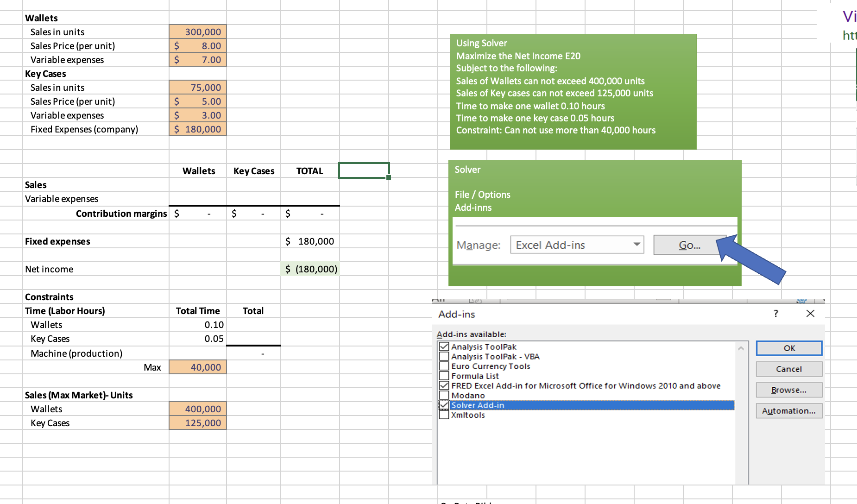
Task: Click the help question mark icon
Action: point(775,314)
